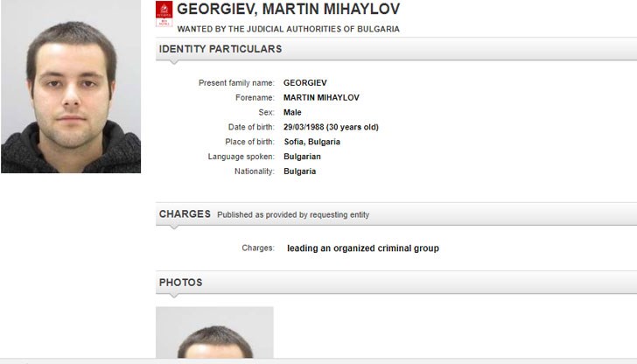Click the pointer arrow under Charges header
Image resolution: width=637 pixels, height=364 pixels.
click(172, 227)
